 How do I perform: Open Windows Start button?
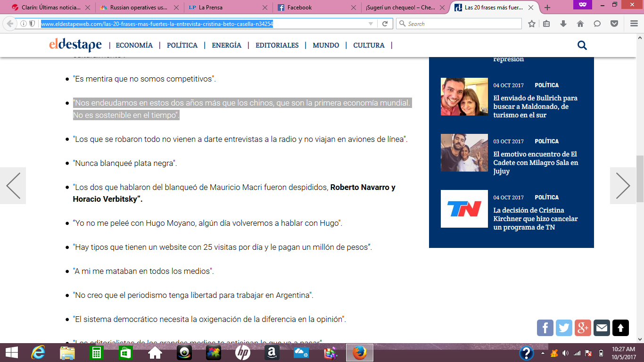(x=11, y=353)
